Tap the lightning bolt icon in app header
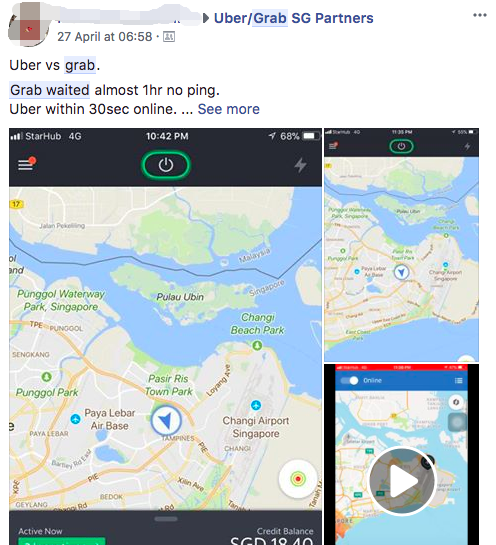496x545 pixels. pos(300,165)
